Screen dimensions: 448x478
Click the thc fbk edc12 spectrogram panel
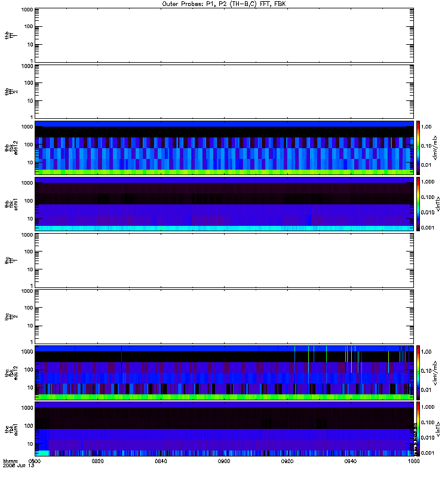(224, 372)
